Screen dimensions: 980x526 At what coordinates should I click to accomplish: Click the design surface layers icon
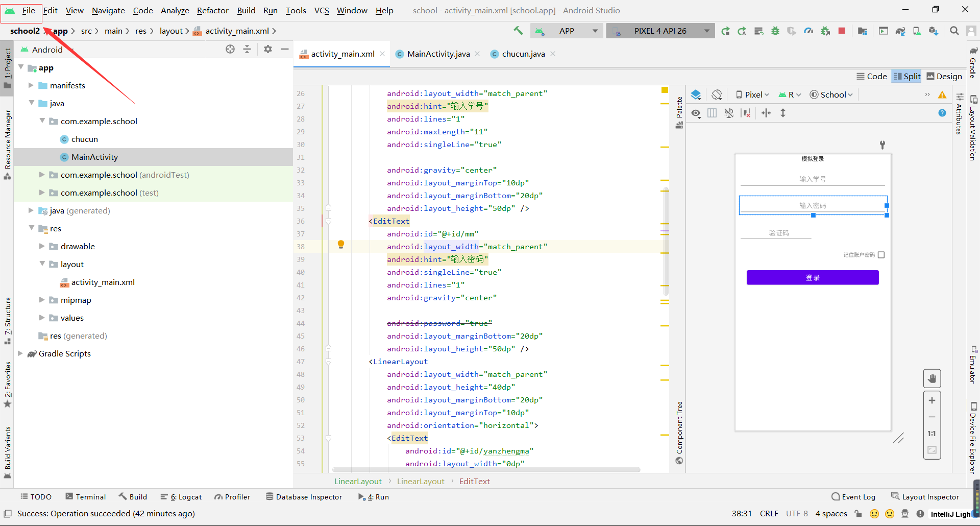(x=696, y=94)
